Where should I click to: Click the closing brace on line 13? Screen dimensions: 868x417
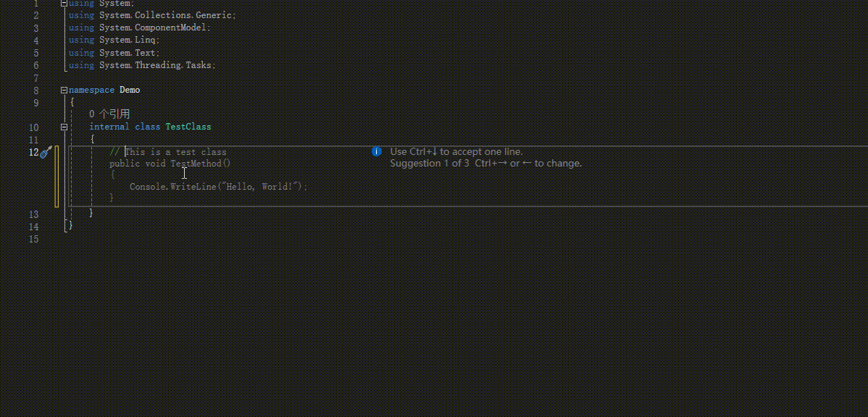(x=91, y=213)
